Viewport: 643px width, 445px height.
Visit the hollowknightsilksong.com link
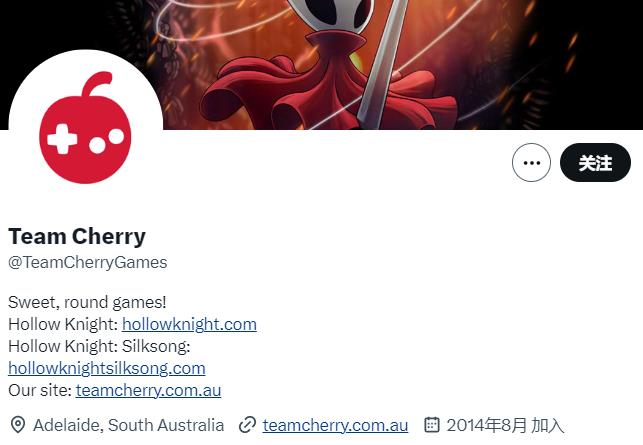[107, 368]
